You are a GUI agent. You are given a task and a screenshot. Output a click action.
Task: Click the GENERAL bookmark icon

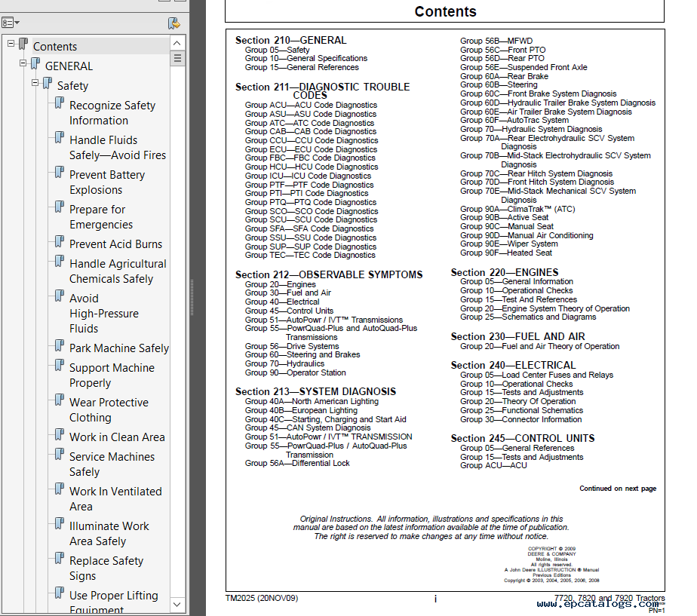[x=35, y=63]
